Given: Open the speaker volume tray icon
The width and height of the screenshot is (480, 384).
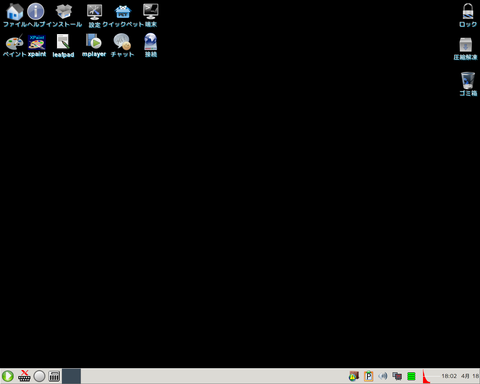Looking at the screenshot, I should pyautogui.click(x=383, y=376).
